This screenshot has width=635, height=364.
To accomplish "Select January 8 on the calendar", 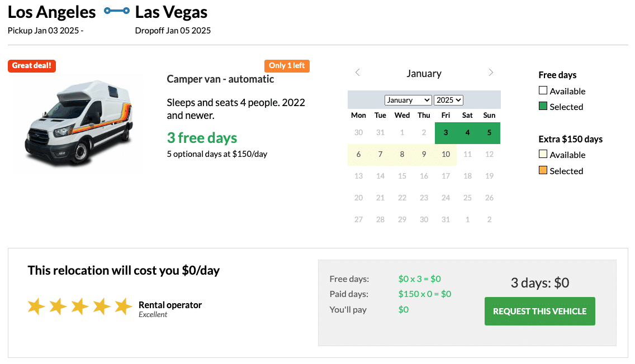I will click(x=402, y=155).
